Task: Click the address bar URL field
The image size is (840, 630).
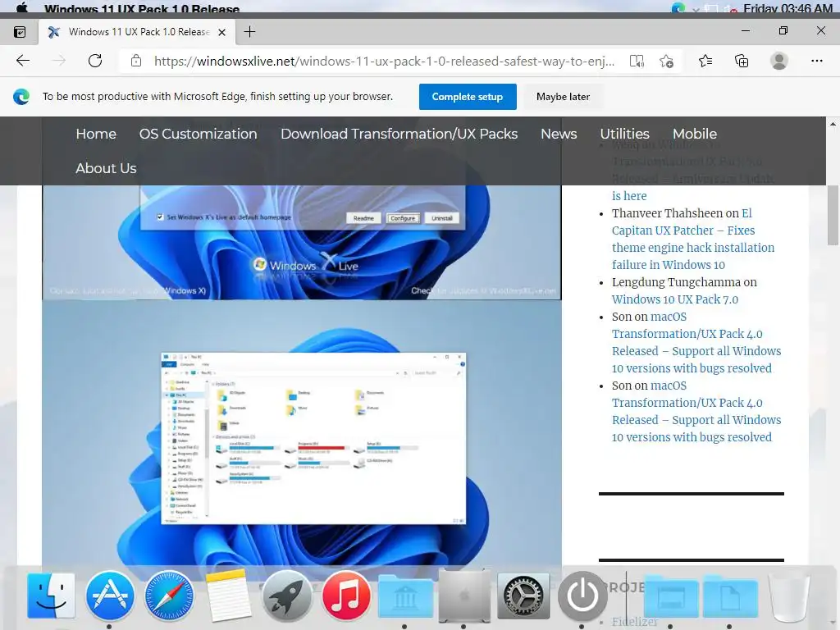Action: 384,61
